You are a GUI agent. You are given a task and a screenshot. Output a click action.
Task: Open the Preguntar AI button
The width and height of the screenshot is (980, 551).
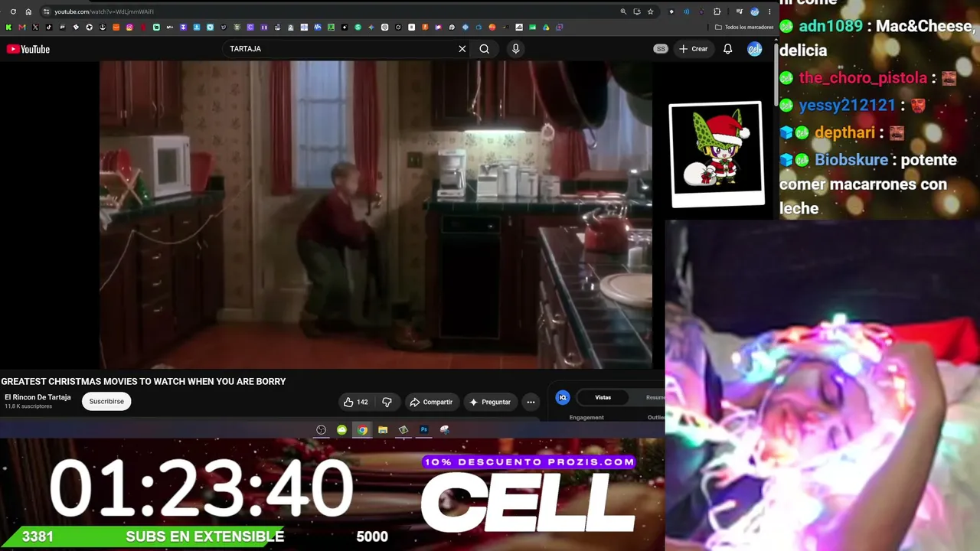click(490, 402)
